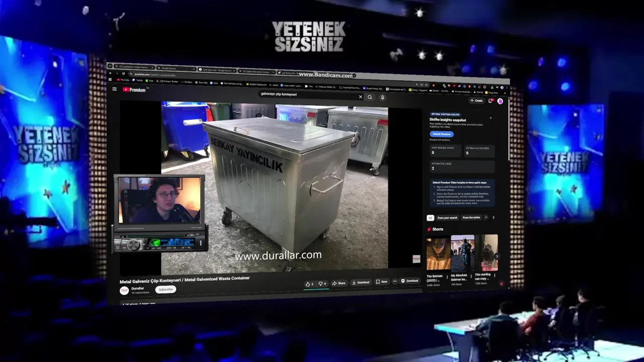Like the video with thumbs-up
The width and height of the screenshot is (644, 362).
(x=309, y=284)
